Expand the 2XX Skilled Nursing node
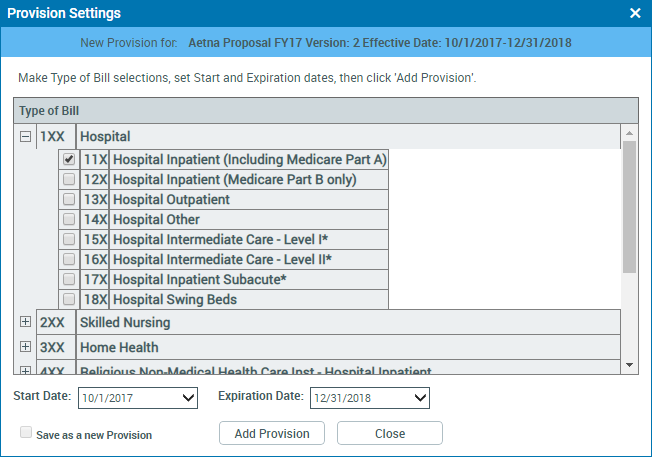Screen dimensions: 652x457 pyautogui.click(x=25, y=321)
